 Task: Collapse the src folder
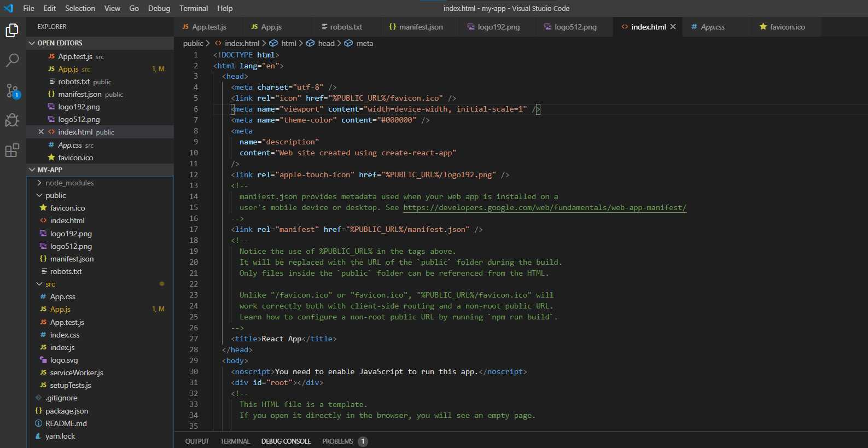39,284
